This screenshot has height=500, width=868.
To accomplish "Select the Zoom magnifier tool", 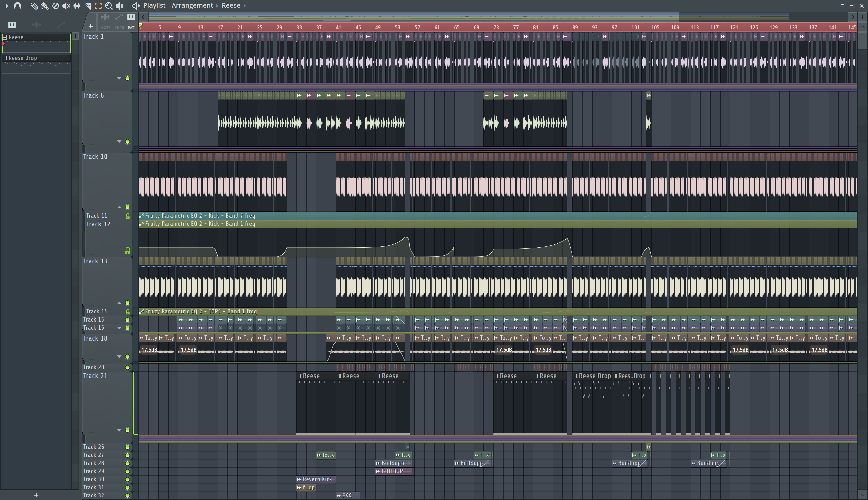I will point(109,6).
